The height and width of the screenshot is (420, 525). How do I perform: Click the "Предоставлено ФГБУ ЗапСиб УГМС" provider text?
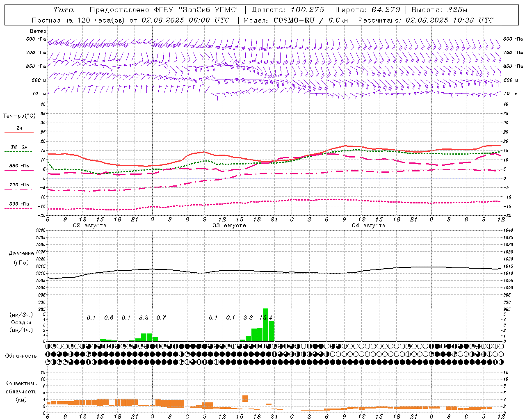click(164, 10)
